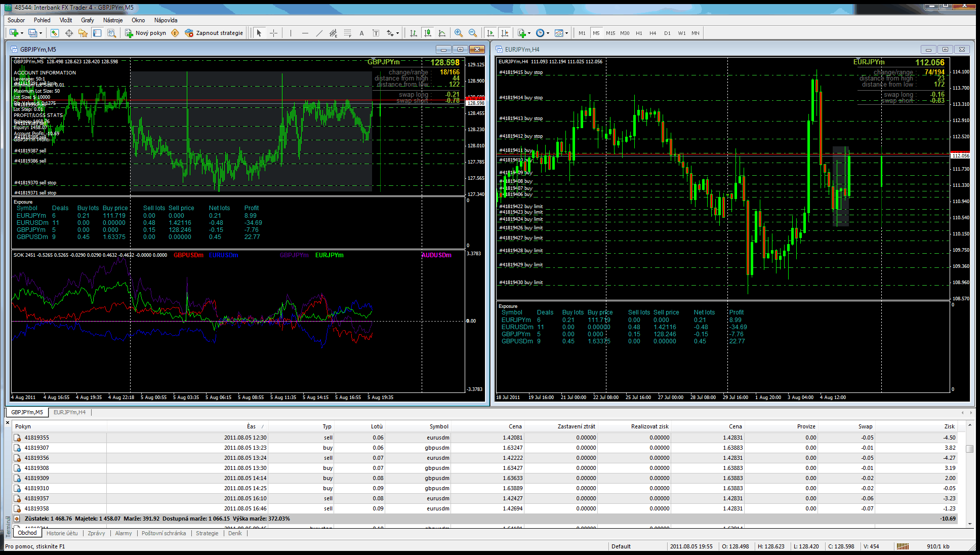This screenshot has height=555, width=980.
Task: Select the equidistant channel tool
Action: click(x=333, y=33)
